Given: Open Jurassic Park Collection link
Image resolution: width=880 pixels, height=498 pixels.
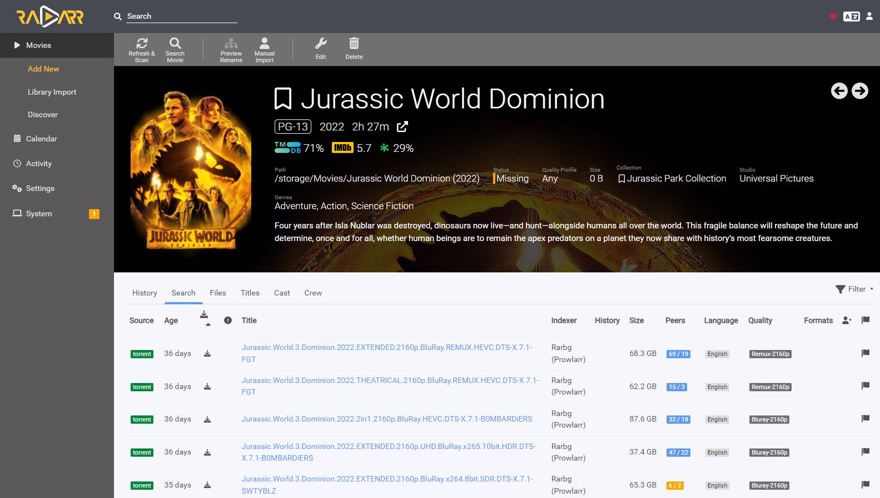Looking at the screenshot, I should 672,179.
